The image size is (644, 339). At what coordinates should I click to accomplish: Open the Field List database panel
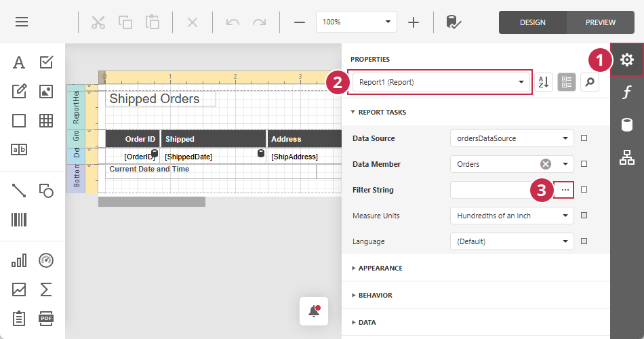click(627, 125)
